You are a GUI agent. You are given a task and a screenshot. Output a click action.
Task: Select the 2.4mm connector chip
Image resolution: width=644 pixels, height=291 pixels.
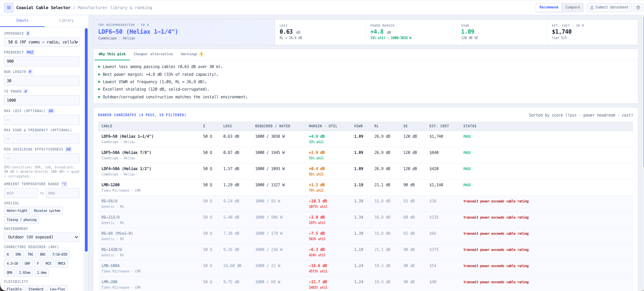point(42,273)
